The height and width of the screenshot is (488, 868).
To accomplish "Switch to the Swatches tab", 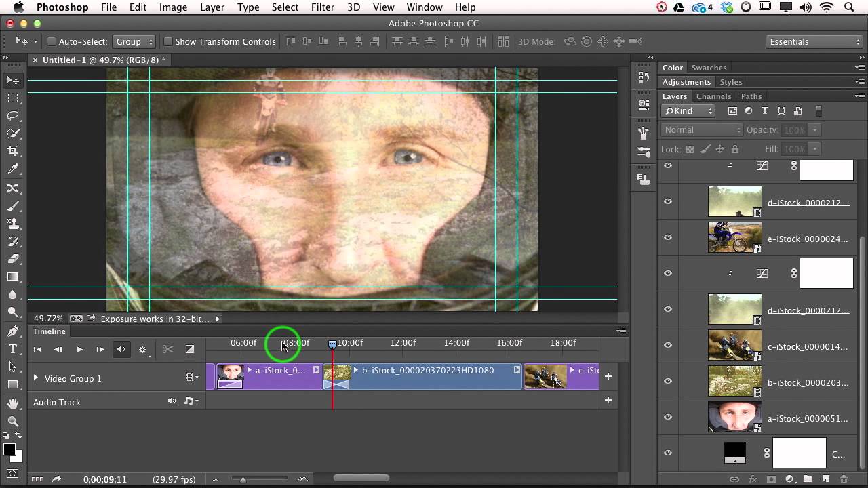I will point(709,68).
